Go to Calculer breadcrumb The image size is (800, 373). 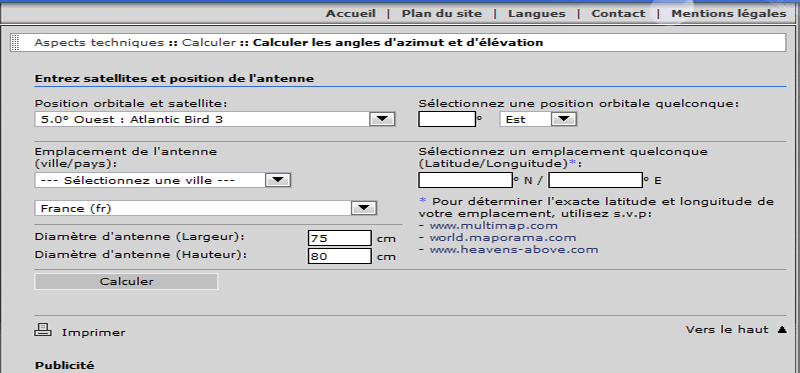coord(209,43)
